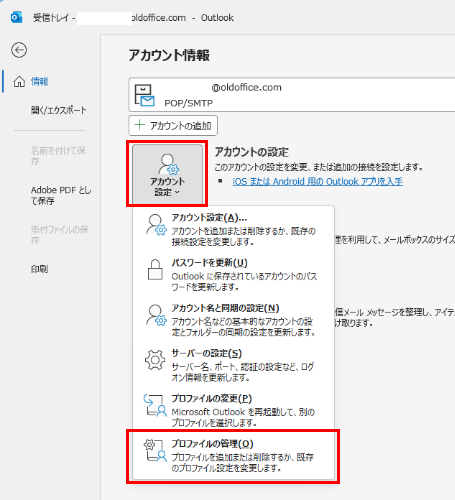Viewport: 455px width, 500px height.
Task: Choose パスワードを更新(U) menu entry
Action: 233,275
